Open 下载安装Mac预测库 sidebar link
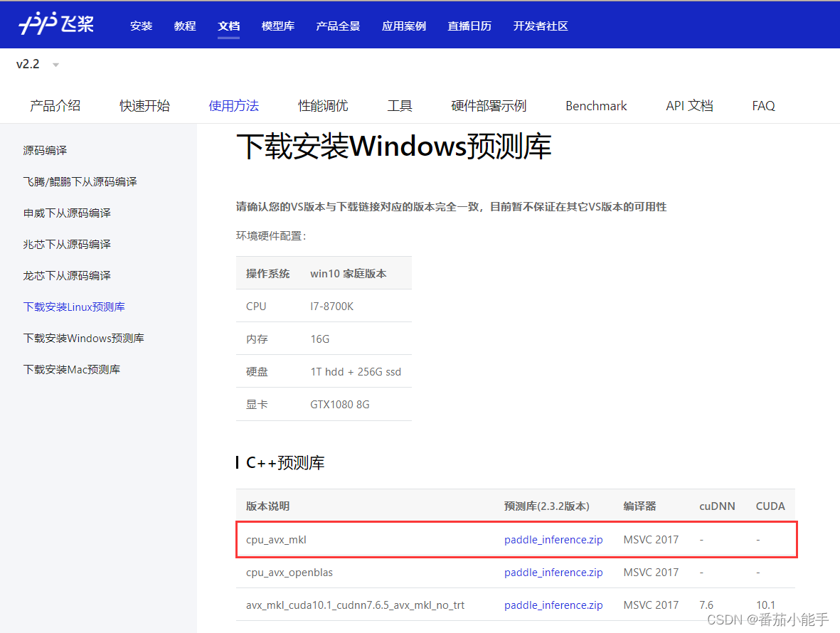Image resolution: width=840 pixels, height=633 pixels. (x=72, y=370)
